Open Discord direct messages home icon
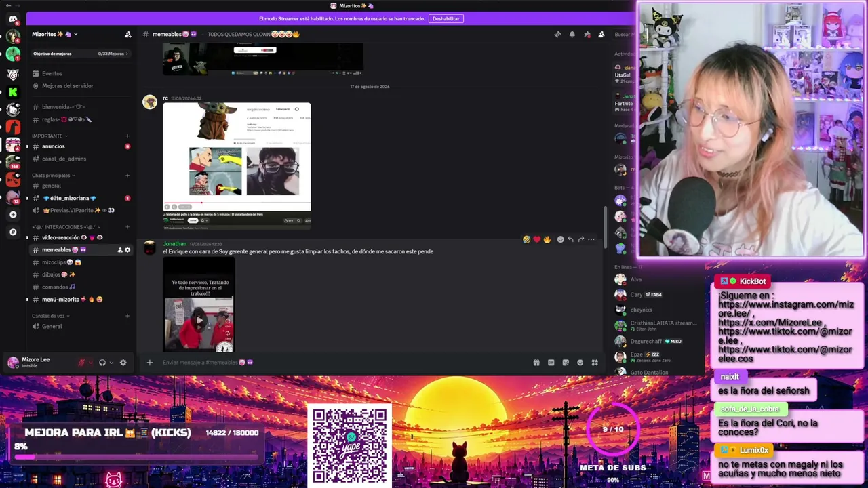 pos(13,19)
